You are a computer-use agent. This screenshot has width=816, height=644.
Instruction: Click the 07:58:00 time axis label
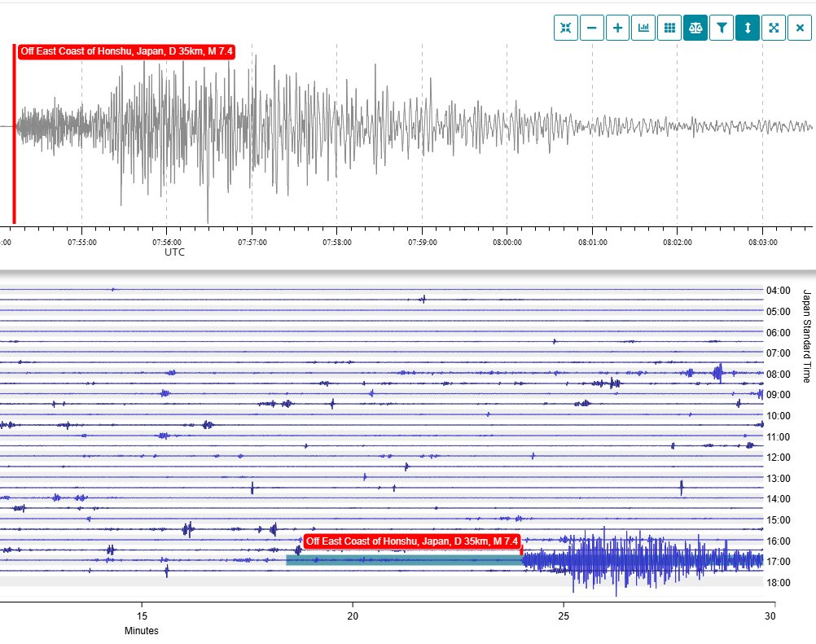(x=337, y=243)
